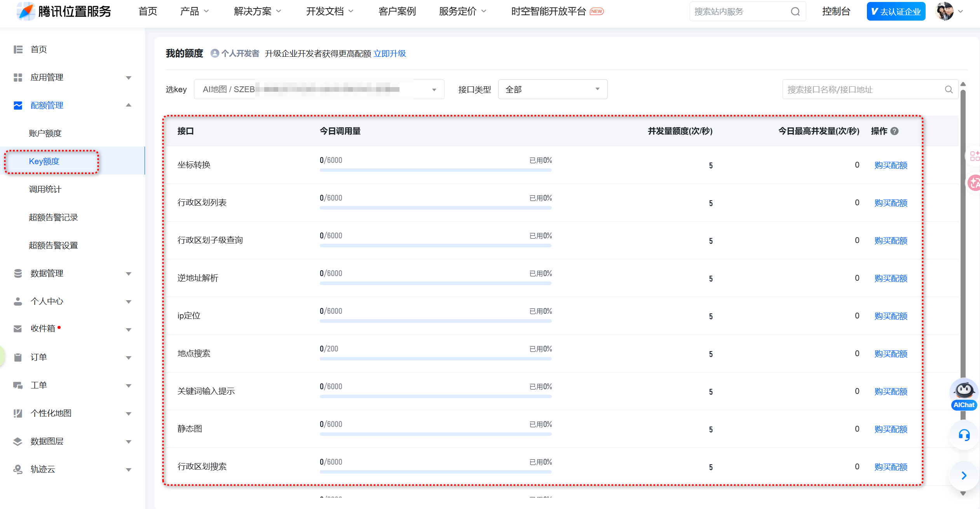Click the 应用管理 grid icon
The image size is (980, 509).
[18, 77]
